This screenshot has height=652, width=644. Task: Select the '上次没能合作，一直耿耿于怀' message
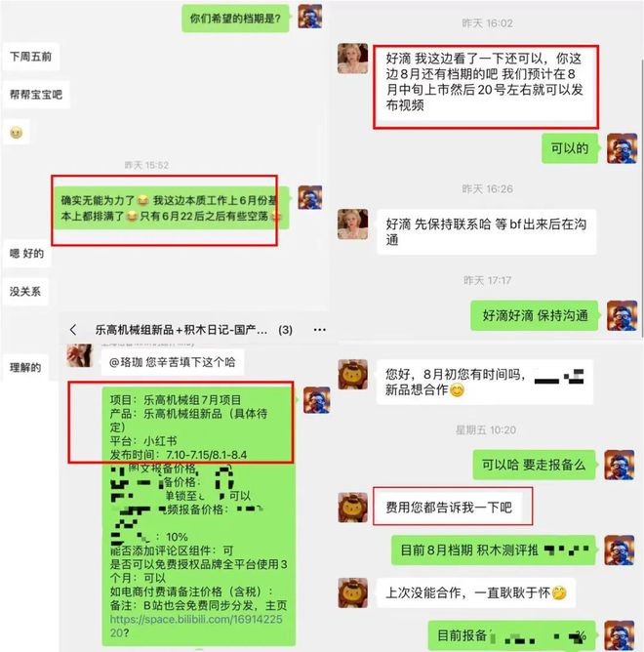[476, 592]
